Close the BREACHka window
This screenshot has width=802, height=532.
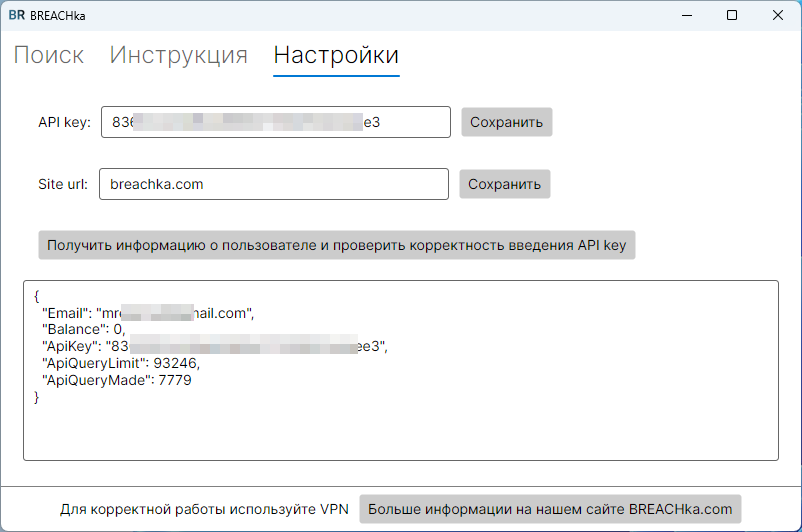click(777, 15)
